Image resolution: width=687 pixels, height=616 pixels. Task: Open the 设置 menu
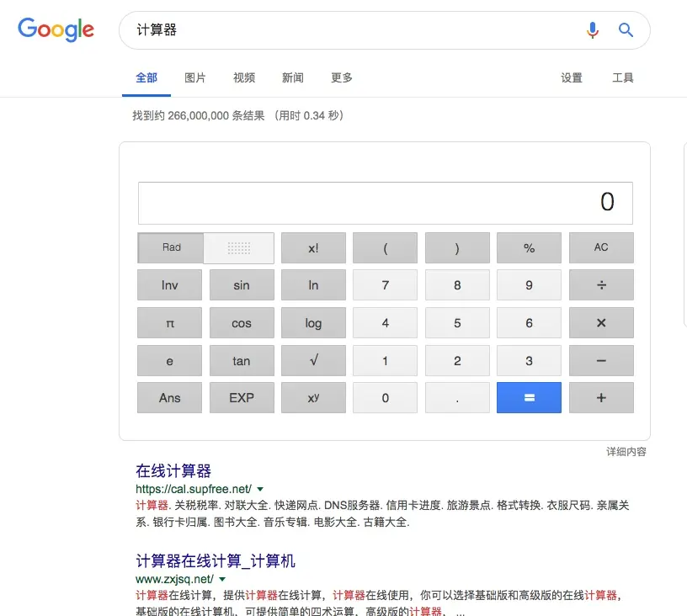pos(572,78)
